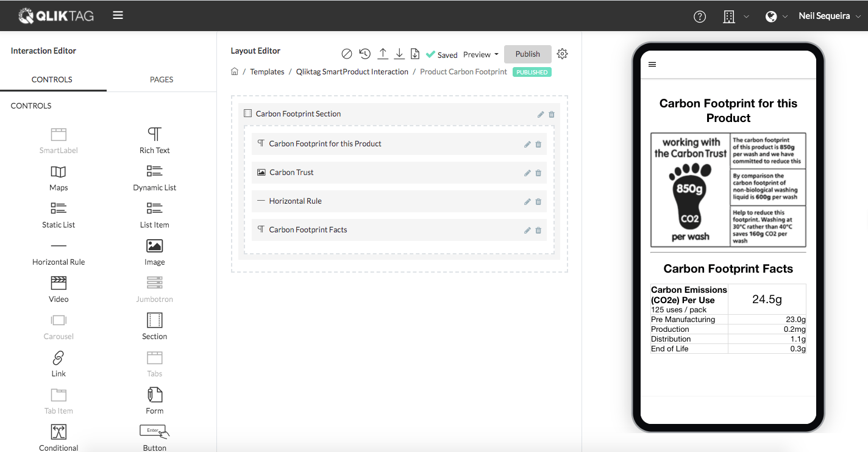Image resolution: width=868 pixels, height=452 pixels.
Task: Click the Pre Manufacturing row in preview table
Action: click(728, 320)
